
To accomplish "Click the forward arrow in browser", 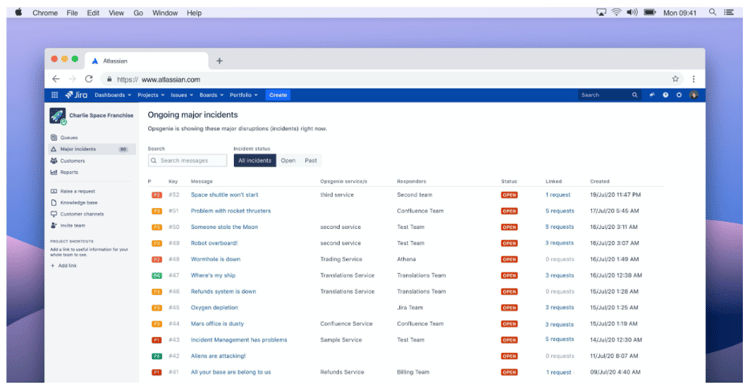I will (x=73, y=79).
